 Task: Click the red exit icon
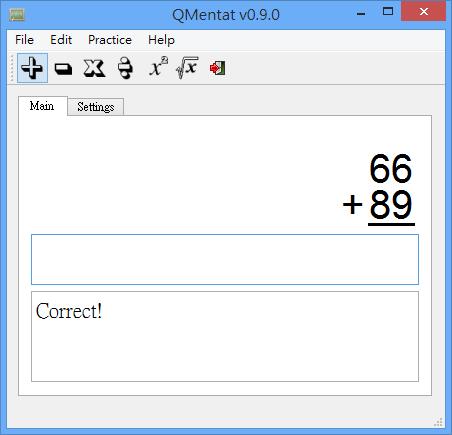tap(217, 68)
